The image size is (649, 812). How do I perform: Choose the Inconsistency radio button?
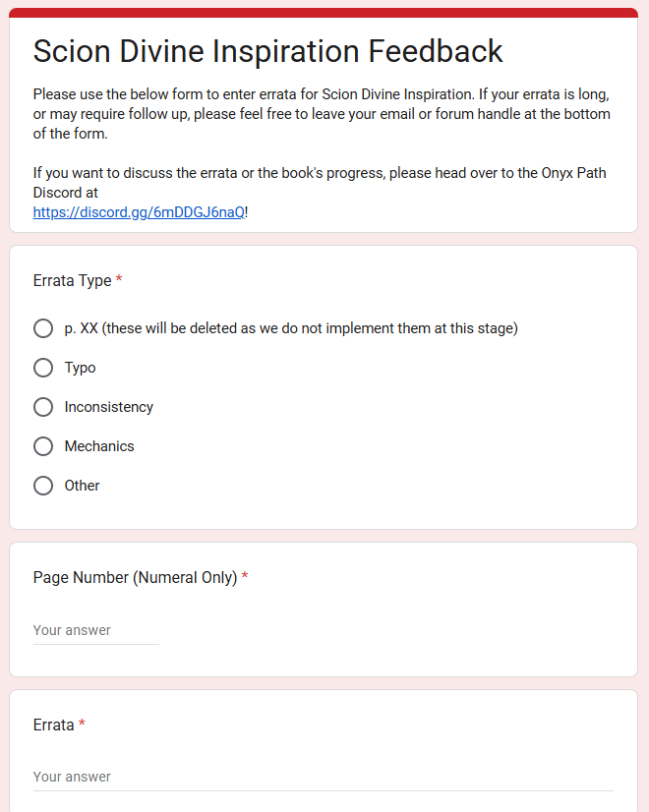(x=43, y=407)
